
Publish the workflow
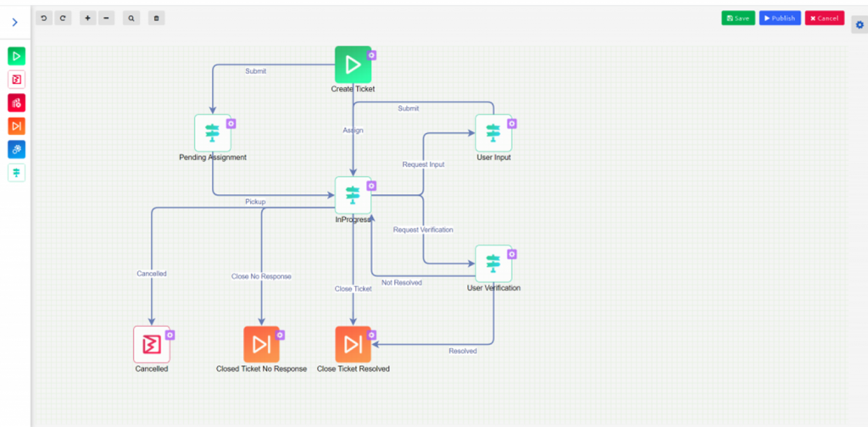coord(780,19)
